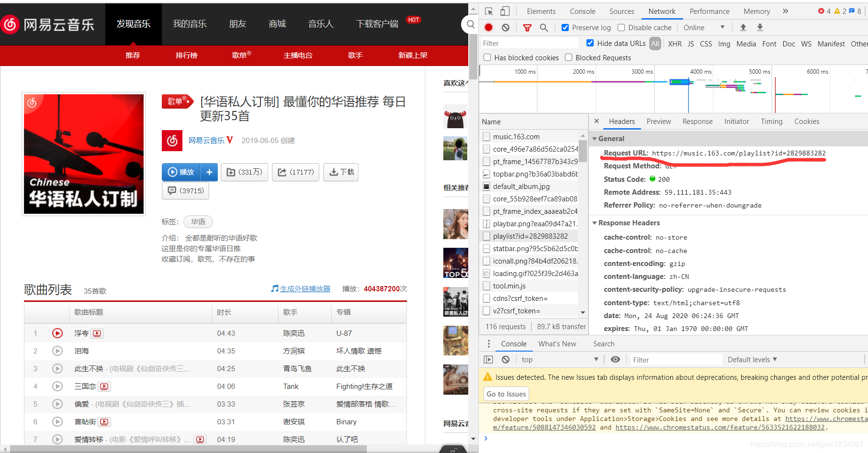This screenshot has height=453, width=868.
Task: Filter requests by JS type
Action: [x=691, y=44]
